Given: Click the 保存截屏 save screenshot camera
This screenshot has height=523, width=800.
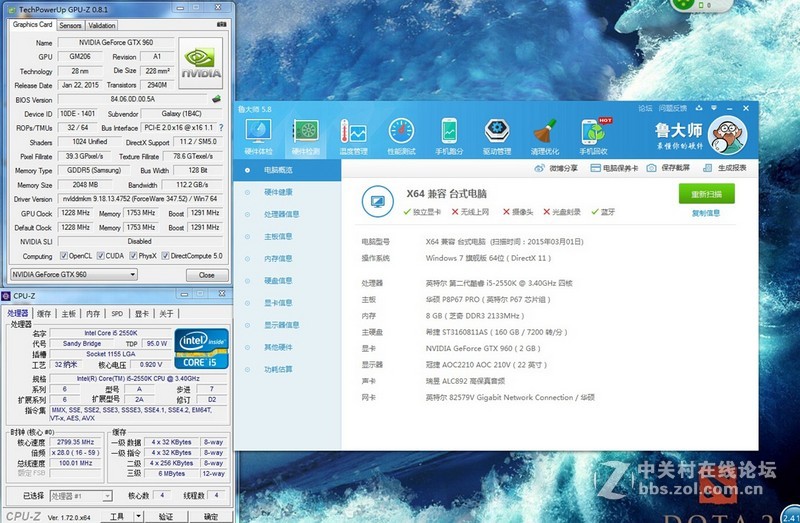Looking at the screenshot, I should coord(652,168).
